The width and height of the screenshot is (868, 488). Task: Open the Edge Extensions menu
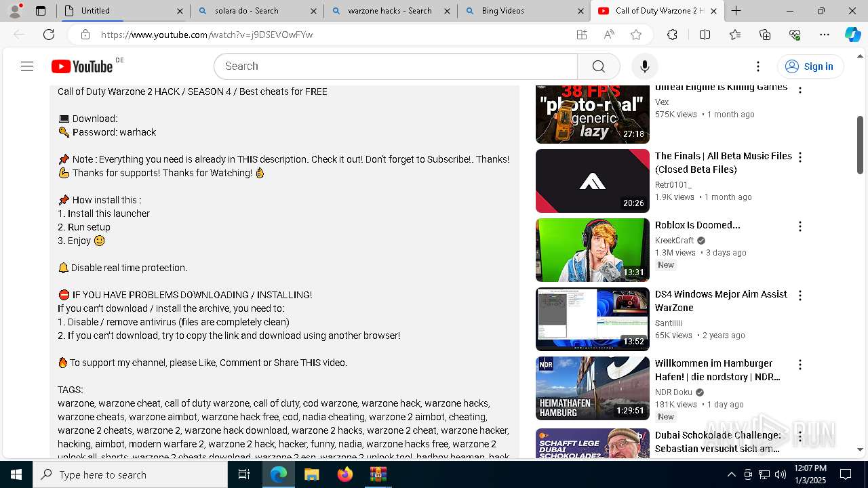click(672, 35)
